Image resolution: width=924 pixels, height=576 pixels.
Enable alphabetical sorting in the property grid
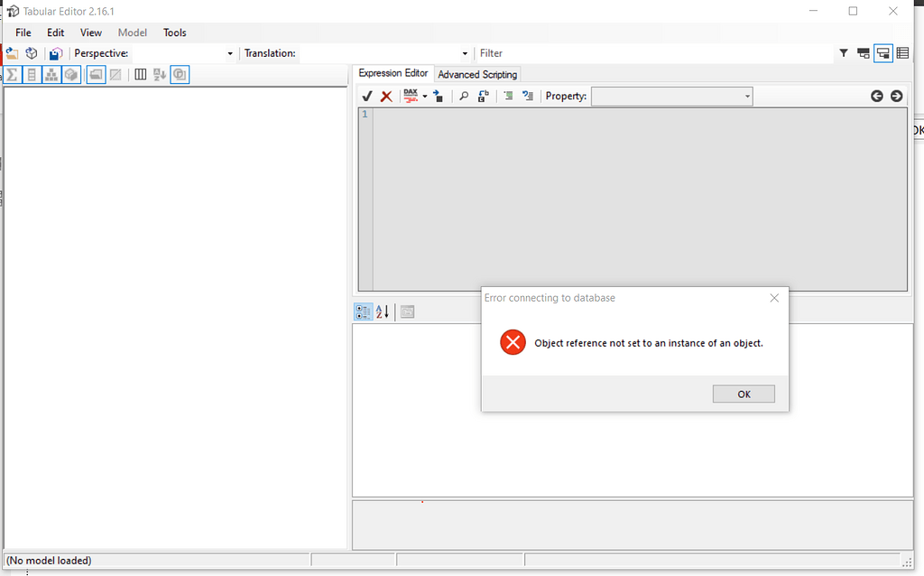[383, 311]
